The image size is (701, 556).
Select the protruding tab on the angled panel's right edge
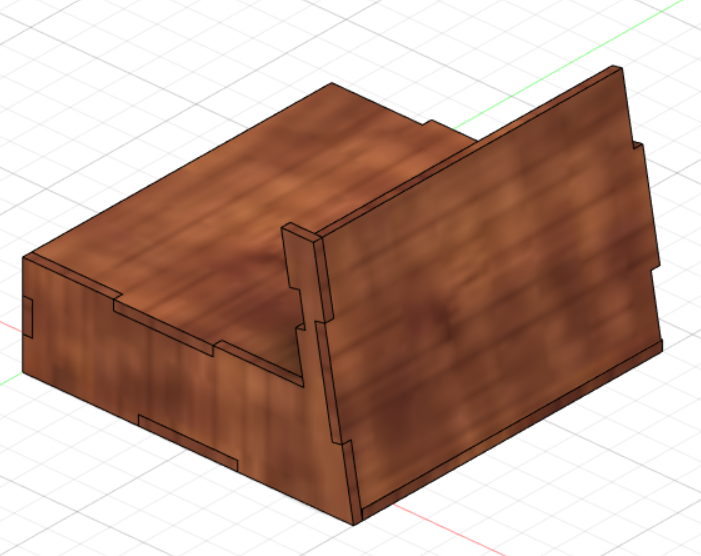coord(646,206)
